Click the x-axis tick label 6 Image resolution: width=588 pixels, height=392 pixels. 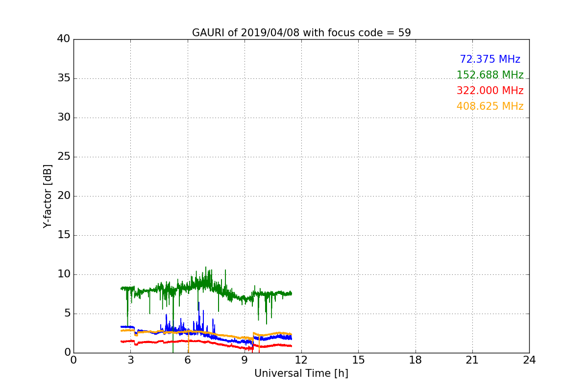tap(188, 360)
